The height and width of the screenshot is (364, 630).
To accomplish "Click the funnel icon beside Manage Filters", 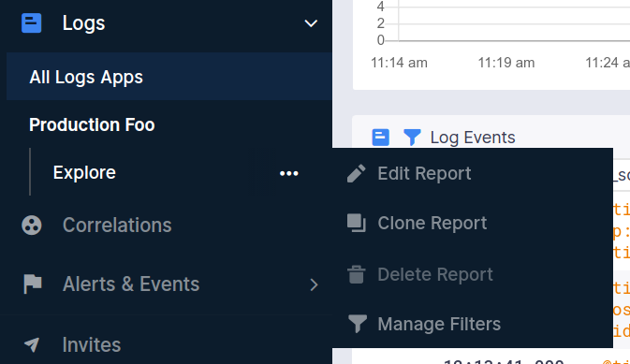I will [x=358, y=324].
